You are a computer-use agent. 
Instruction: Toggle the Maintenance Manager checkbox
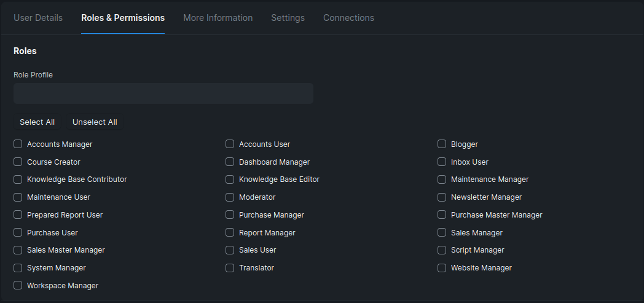pyautogui.click(x=442, y=179)
